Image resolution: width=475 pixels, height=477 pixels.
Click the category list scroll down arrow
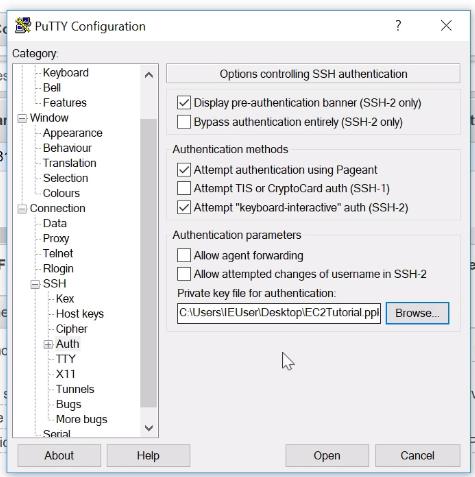click(149, 427)
